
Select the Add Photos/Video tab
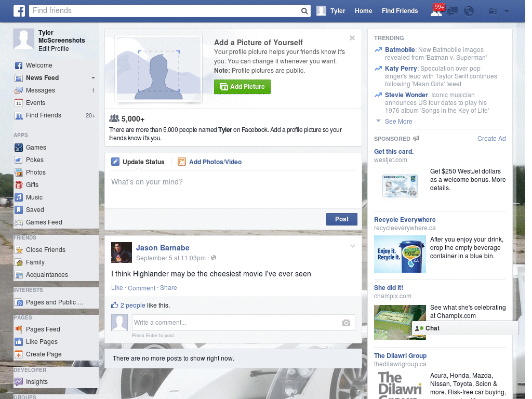click(210, 162)
